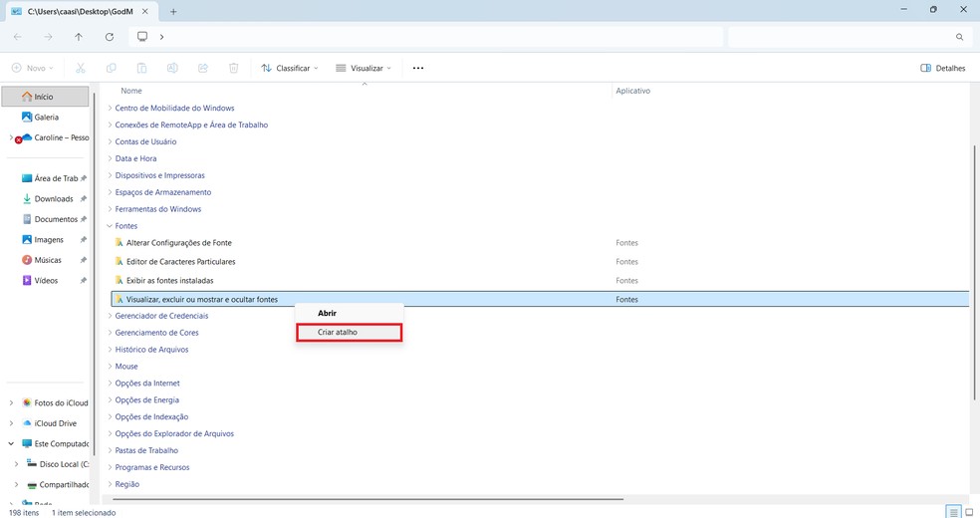The image size is (980, 518).
Task: Open the Classificar sort dropdown
Action: (x=290, y=68)
